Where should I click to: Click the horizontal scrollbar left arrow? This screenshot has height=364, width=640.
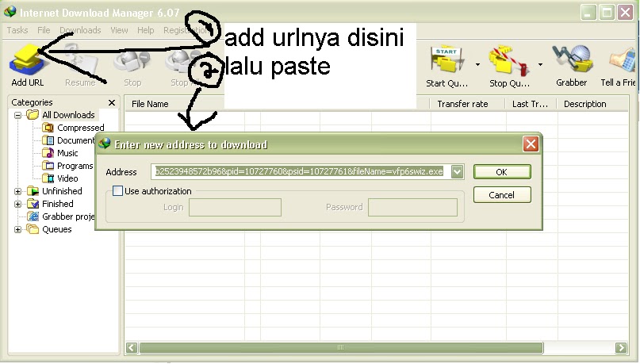pyautogui.click(x=132, y=347)
